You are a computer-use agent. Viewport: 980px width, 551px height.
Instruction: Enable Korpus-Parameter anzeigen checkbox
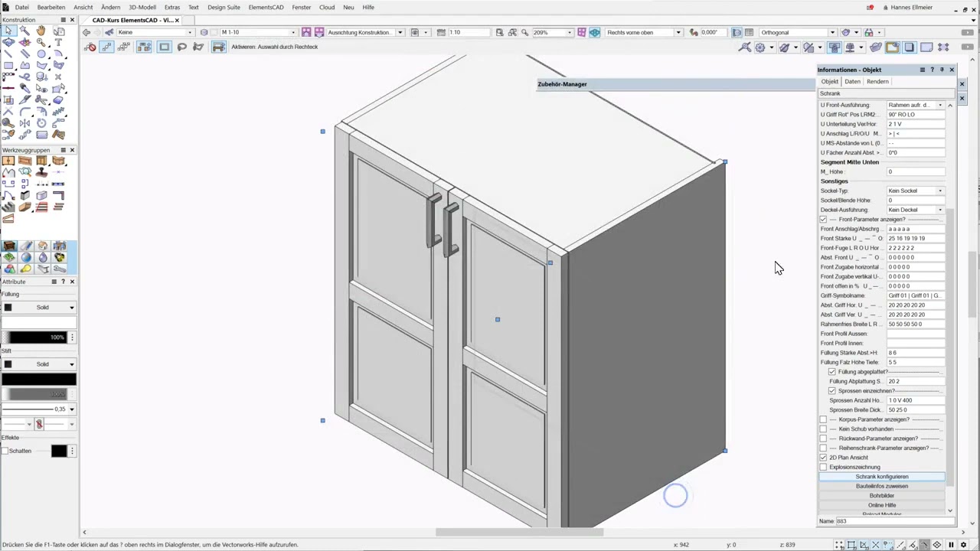click(823, 419)
